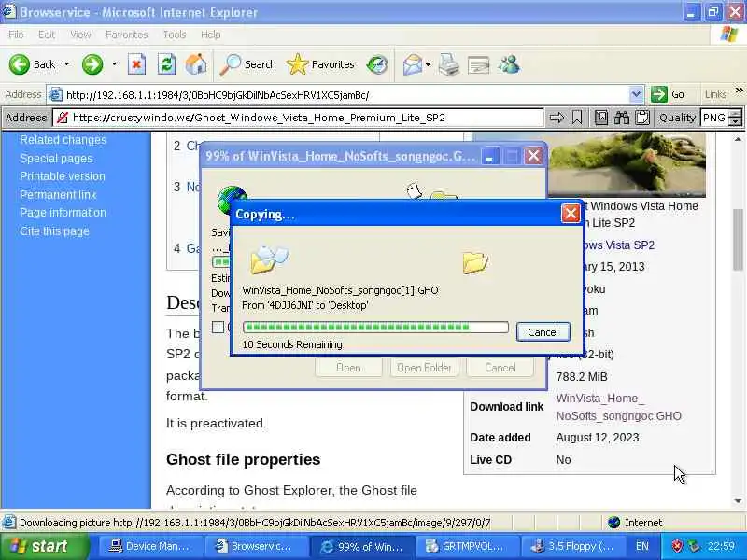Click the Copying progress bar

click(x=375, y=328)
